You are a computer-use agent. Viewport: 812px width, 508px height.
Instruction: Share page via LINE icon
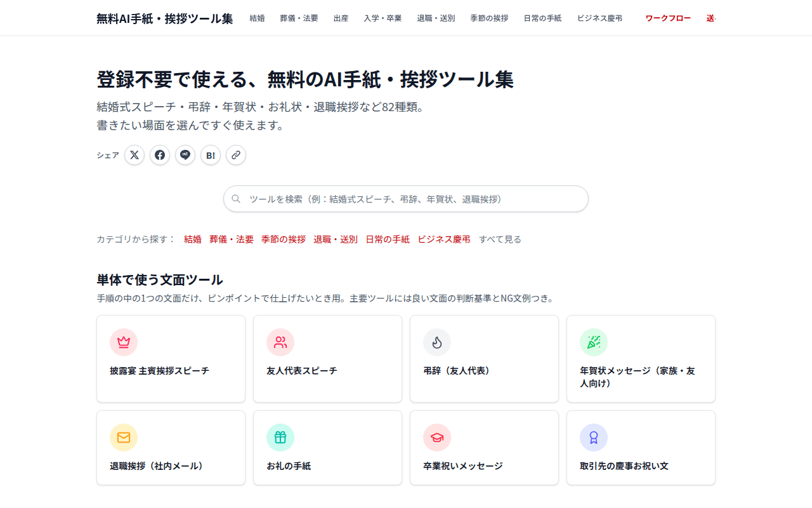pyautogui.click(x=185, y=155)
